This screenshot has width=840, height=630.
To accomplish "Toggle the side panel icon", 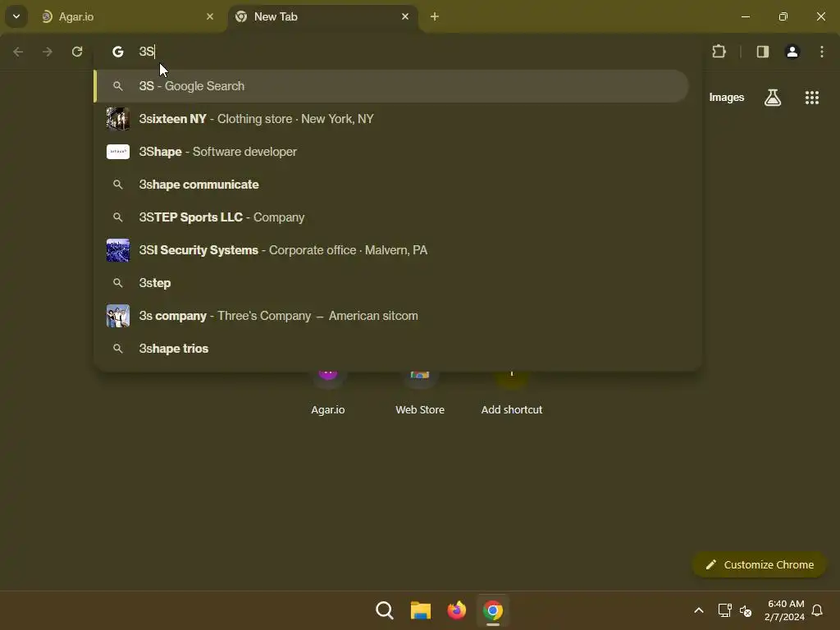I will tap(763, 52).
